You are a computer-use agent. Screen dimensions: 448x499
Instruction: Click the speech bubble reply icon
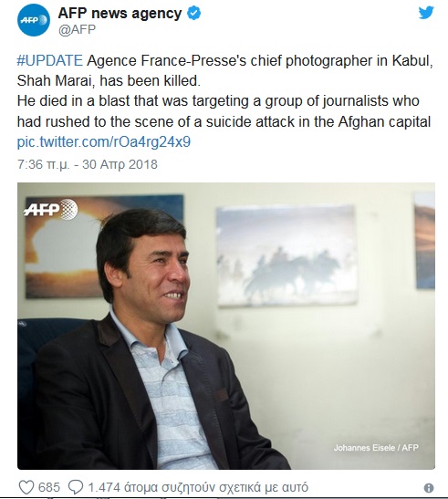76,487
